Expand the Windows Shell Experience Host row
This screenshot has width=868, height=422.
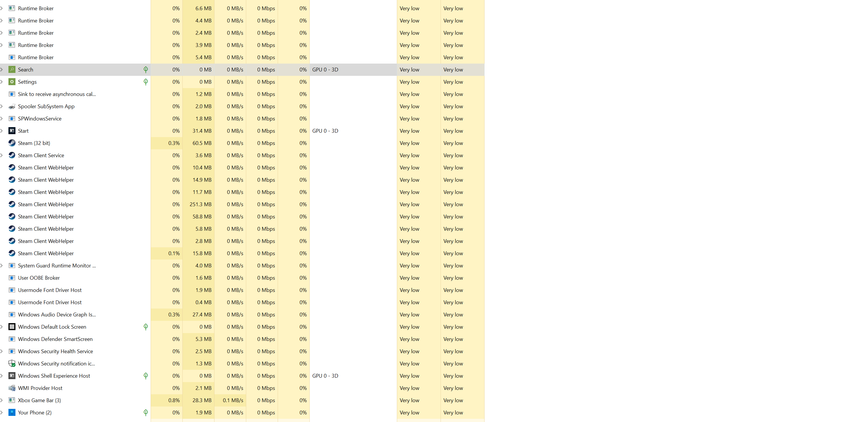2,376
